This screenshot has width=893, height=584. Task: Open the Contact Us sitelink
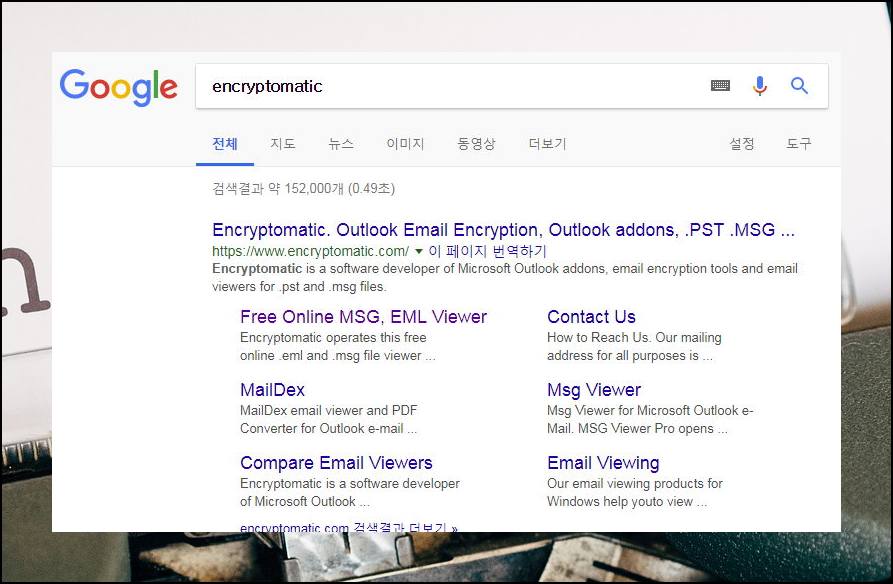(x=591, y=317)
